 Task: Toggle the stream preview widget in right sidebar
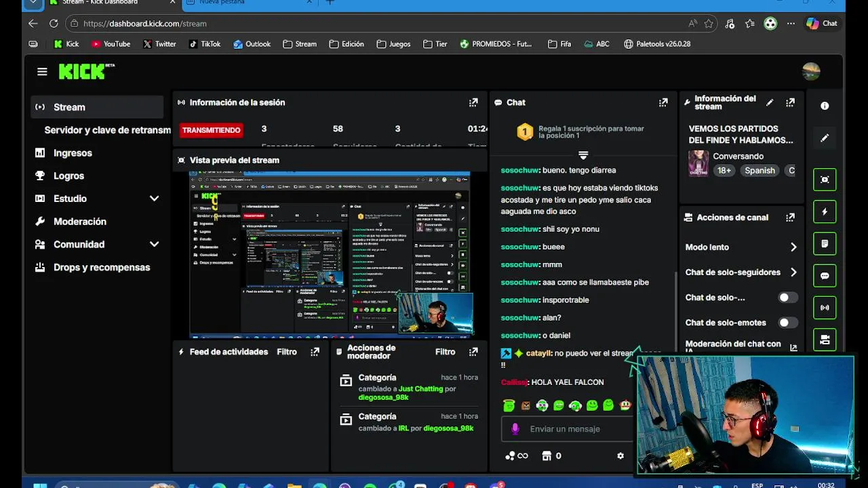coord(825,180)
